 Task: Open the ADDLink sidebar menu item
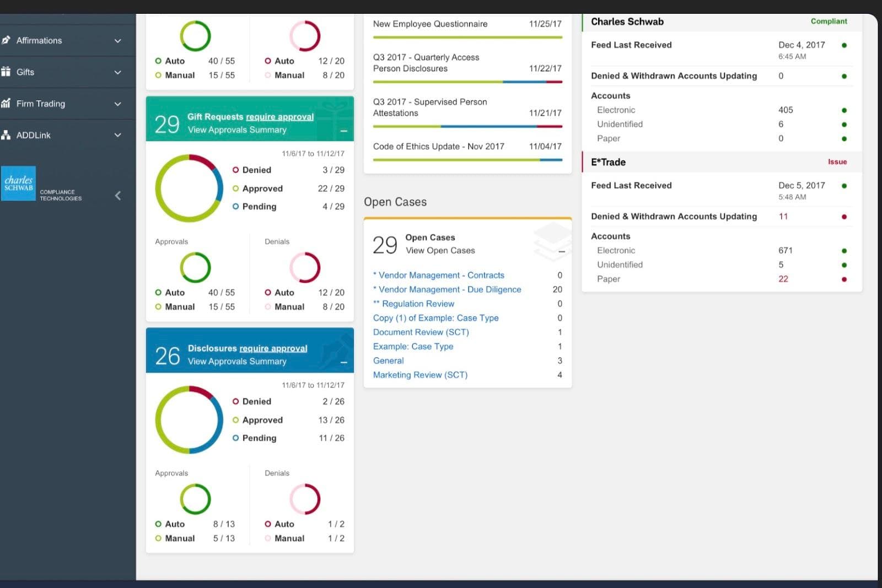[x=67, y=135]
